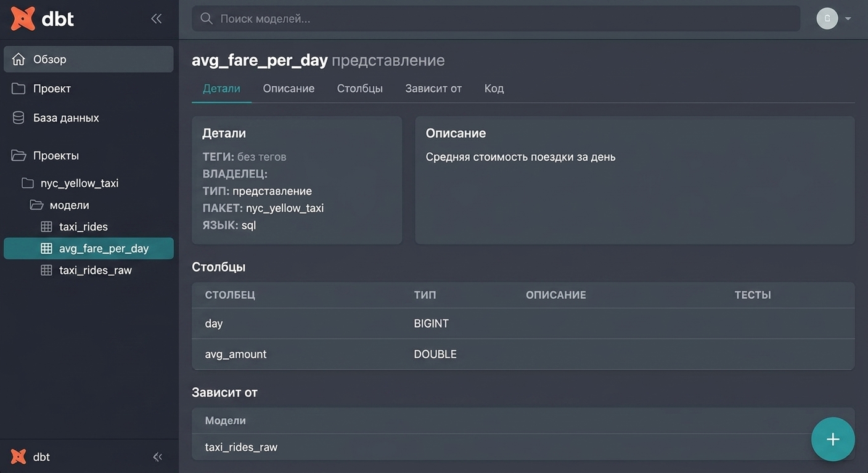Screen dimensions: 868x473
Task: Click the ЯЗЫК: sql line
Action: [229, 225]
